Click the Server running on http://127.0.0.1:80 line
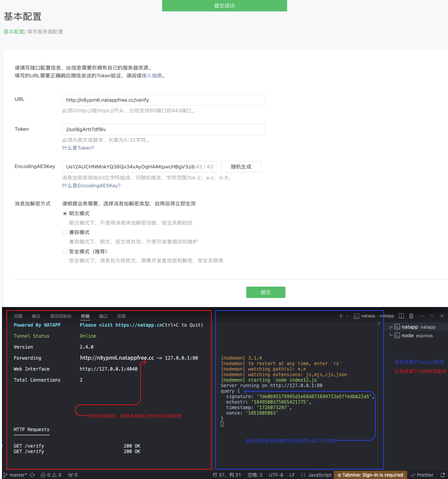This screenshot has width=448, height=479. (x=271, y=386)
